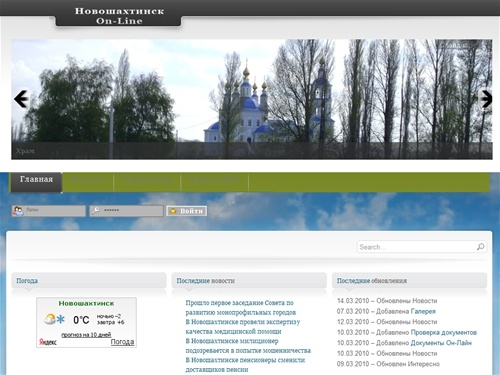Open the fourth green navigation tab
This screenshot has width=500, height=375.
click(215, 182)
